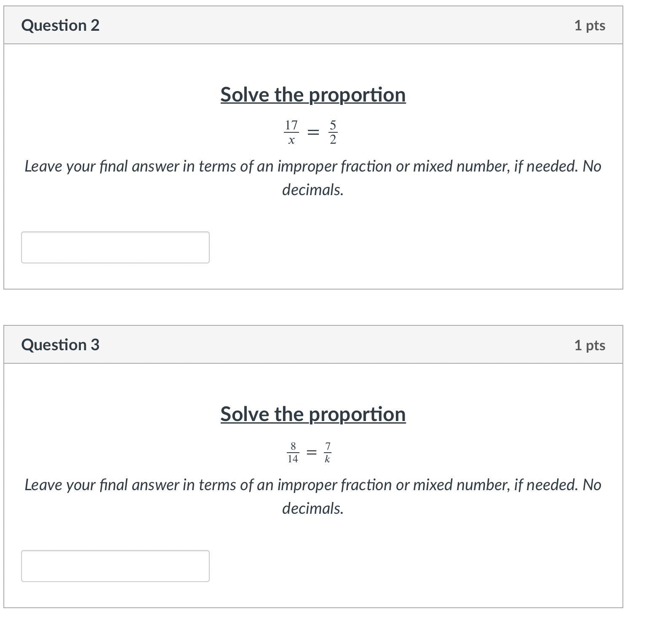This screenshot has width=657, height=644.
Task: Select "Solve the proportion" heading in Question 3
Action: click(x=313, y=414)
